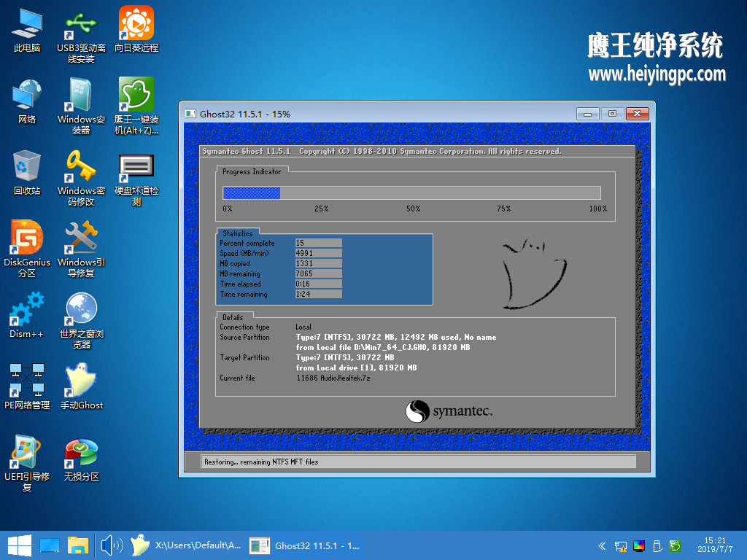
Task: Open 世界之窗浏览器 browser
Action: point(82,321)
